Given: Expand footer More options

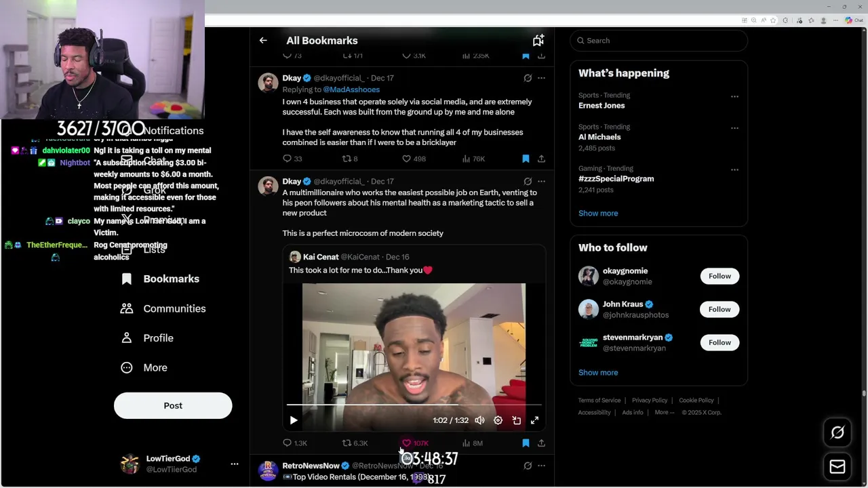Looking at the screenshot, I should pyautogui.click(x=664, y=413).
